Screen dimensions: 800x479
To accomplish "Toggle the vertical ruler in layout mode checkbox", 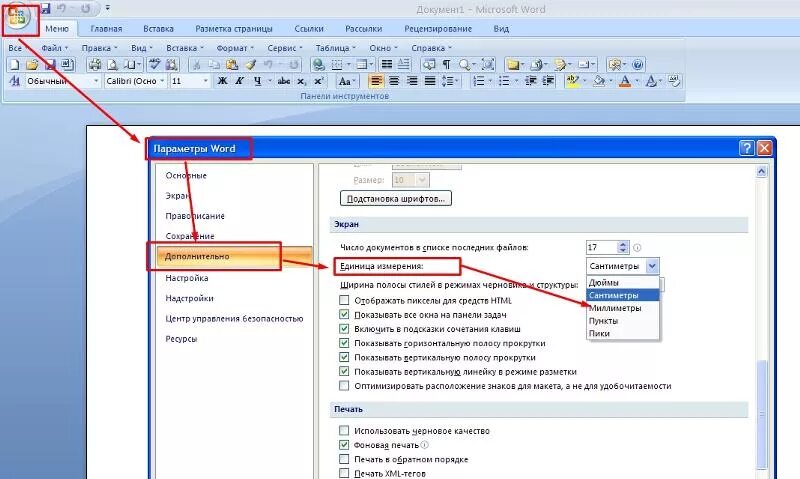I will 344,371.
